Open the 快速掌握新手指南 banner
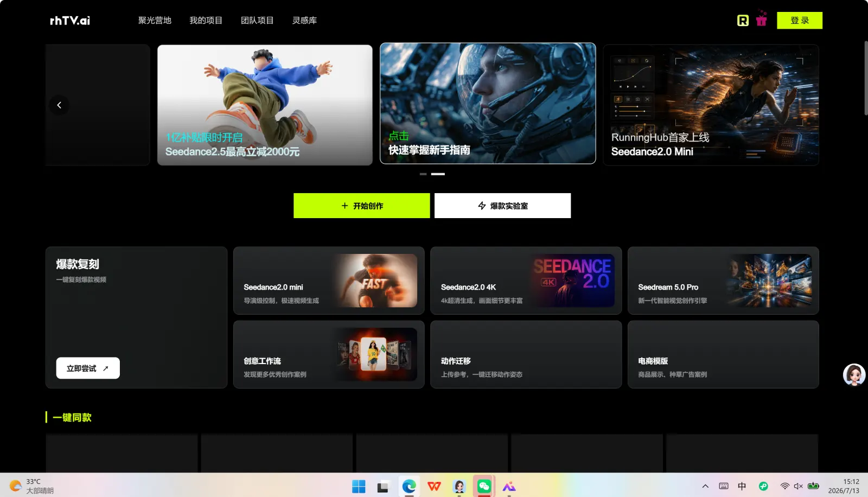This screenshot has width=868, height=497. tap(488, 103)
